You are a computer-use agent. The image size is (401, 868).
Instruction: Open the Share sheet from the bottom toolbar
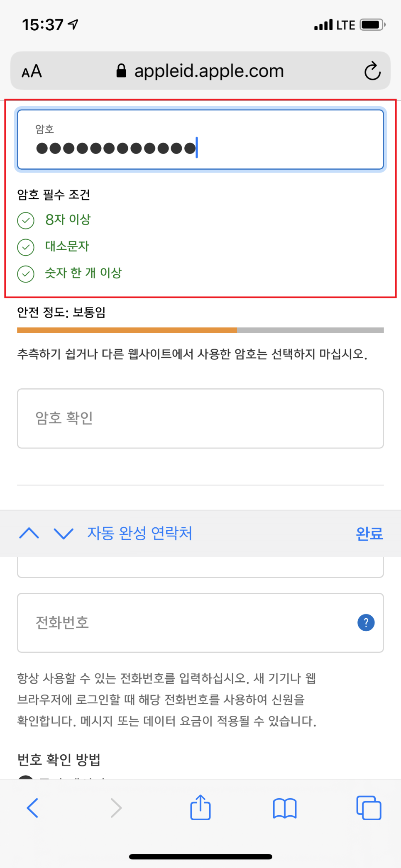coord(200,807)
